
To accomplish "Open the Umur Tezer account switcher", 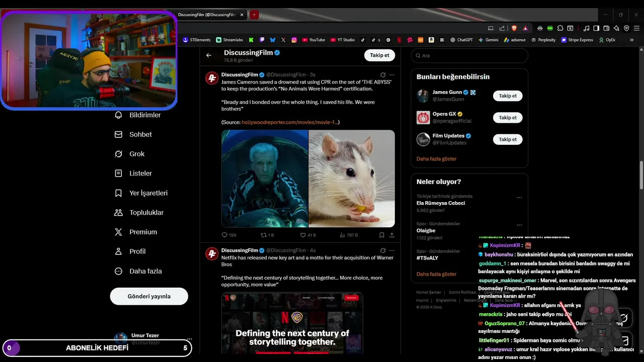I will point(152,338).
